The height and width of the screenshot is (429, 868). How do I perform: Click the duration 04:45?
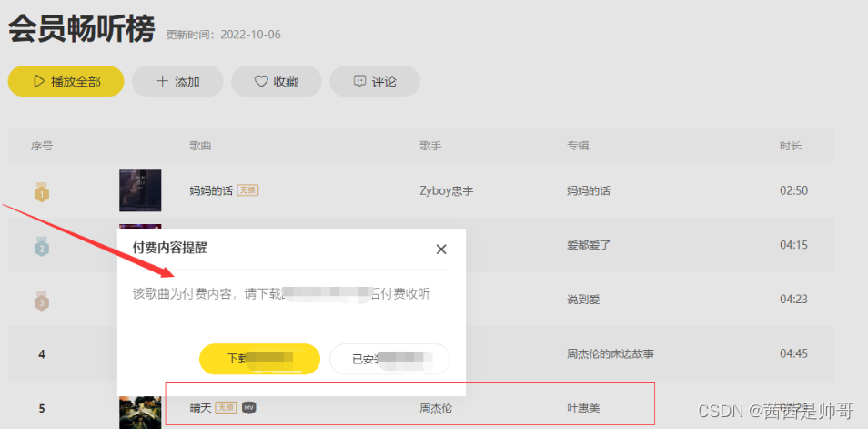793,353
